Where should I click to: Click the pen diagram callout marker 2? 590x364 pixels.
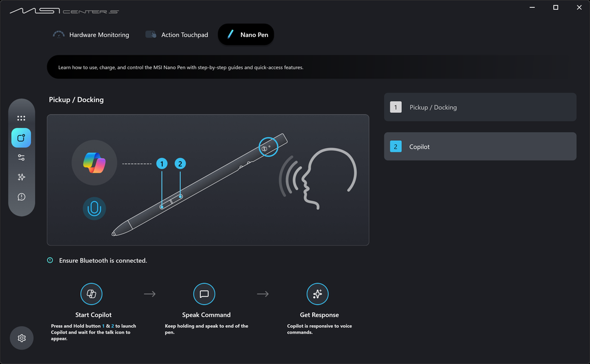(x=180, y=164)
